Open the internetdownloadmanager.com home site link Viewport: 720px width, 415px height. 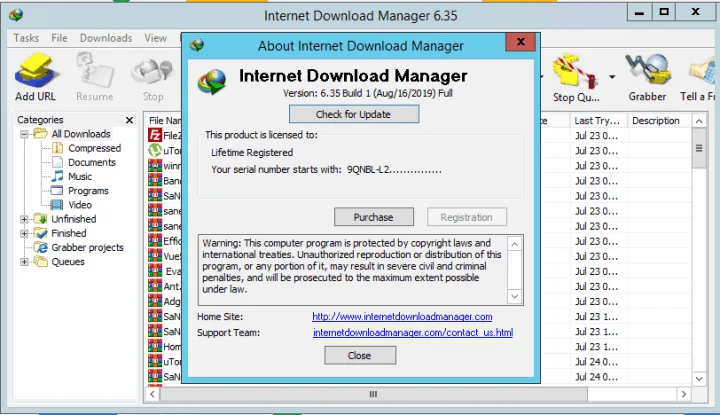[402, 317]
